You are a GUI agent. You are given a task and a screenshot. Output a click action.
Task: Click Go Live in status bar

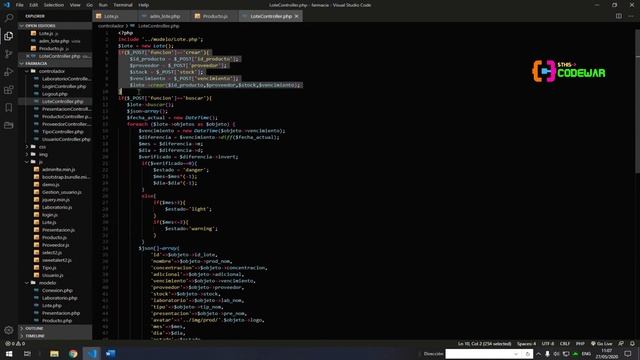coord(602,344)
